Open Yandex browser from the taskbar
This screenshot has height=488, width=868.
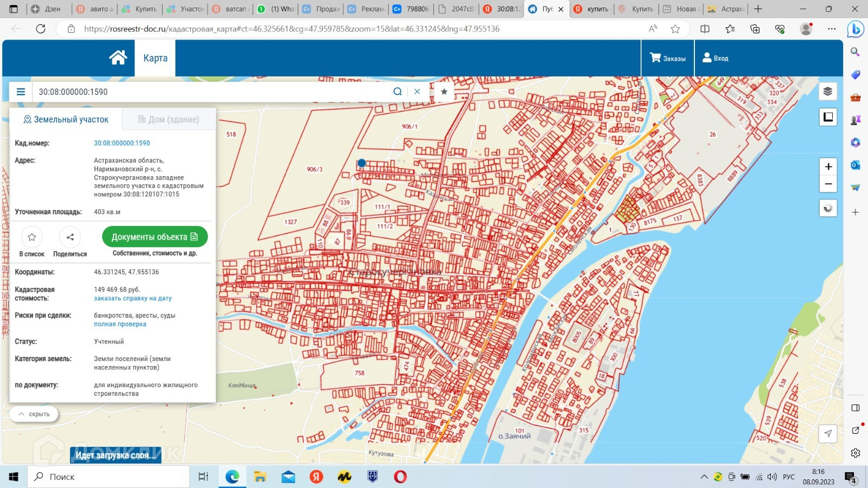coord(316,477)
